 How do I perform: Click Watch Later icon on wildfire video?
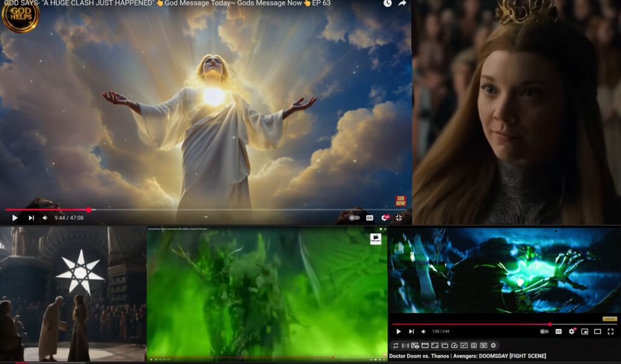(x=381, y=229)
